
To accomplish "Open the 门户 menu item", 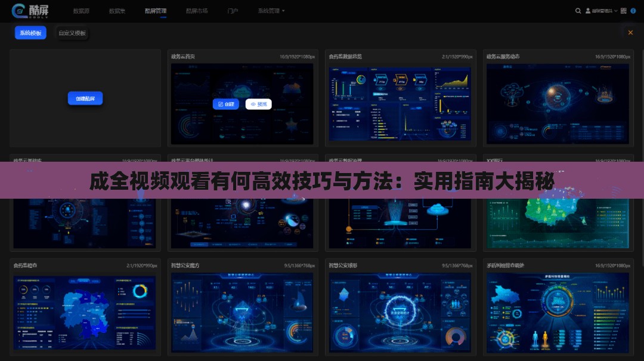I will 233,11.
